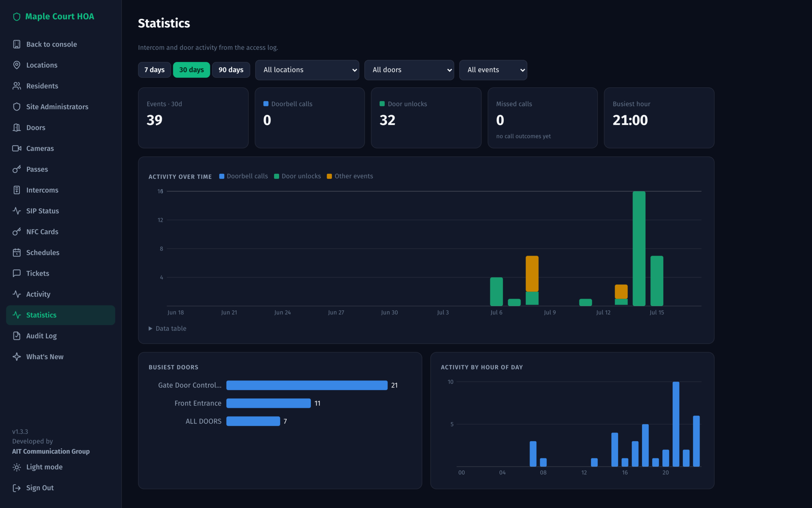Click the SIP Status label

coord(43,211)
